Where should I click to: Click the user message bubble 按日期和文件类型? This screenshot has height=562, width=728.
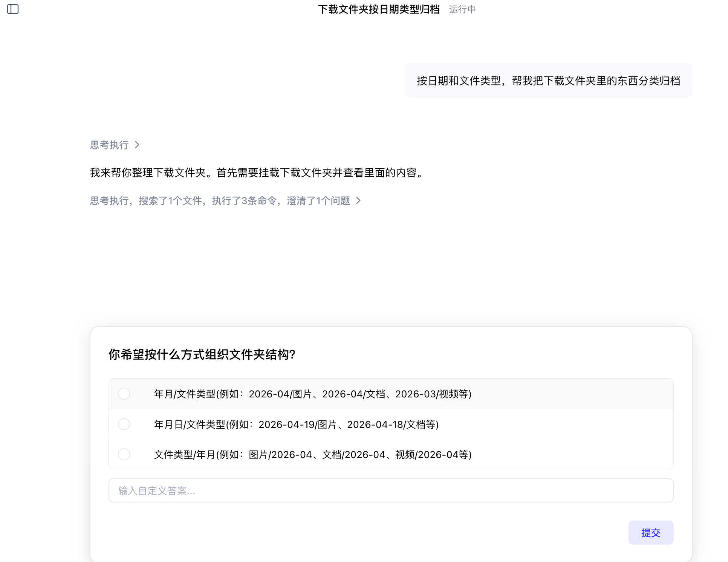(548, 81)
